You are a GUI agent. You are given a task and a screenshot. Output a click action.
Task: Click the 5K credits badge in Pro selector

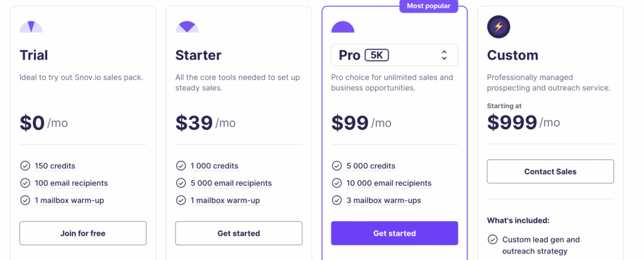pyautogui.click(x=377, y=55)
